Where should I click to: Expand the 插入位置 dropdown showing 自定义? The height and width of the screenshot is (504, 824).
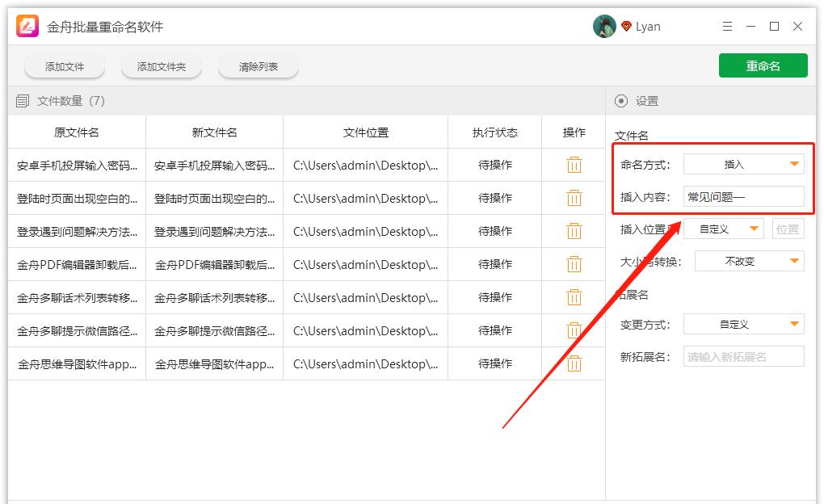pyautogui.click(x=723, y=229)
